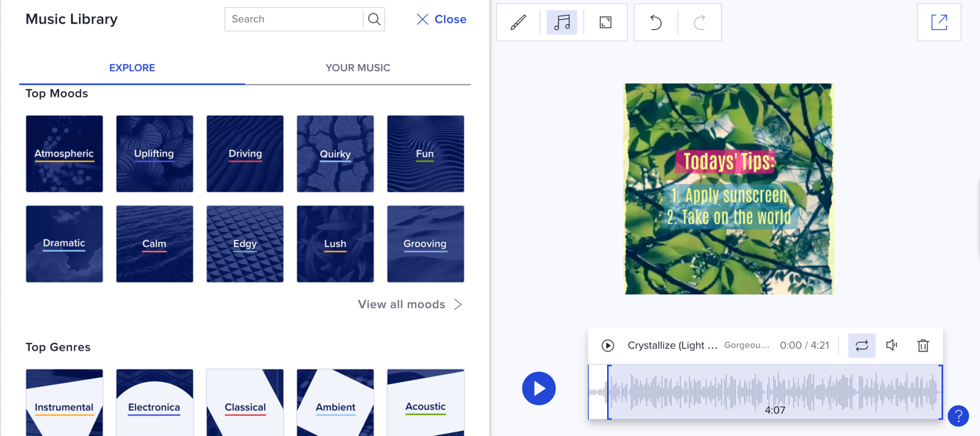Image resolution: width=980 pixels, height=436 pixels.
Task: Choose the Lush mood
Action: click(x=335, y=244)
